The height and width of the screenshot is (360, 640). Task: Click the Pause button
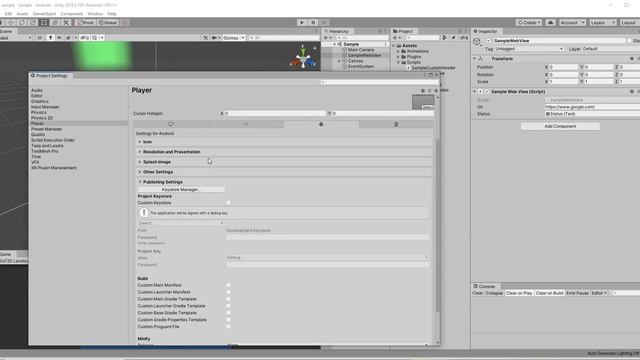click(x=313, y=22)
